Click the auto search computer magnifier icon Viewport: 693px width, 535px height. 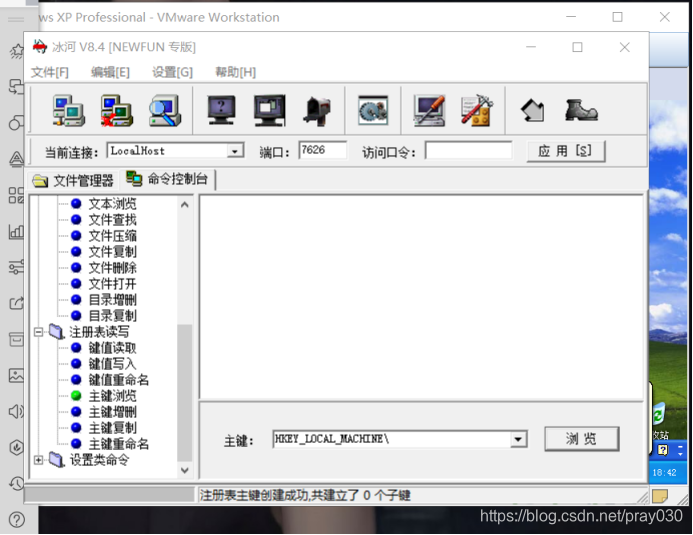[164, 110]
